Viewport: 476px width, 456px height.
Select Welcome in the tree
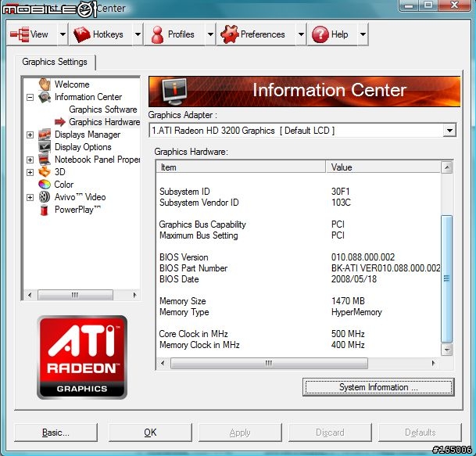click(x=72, y=84)
